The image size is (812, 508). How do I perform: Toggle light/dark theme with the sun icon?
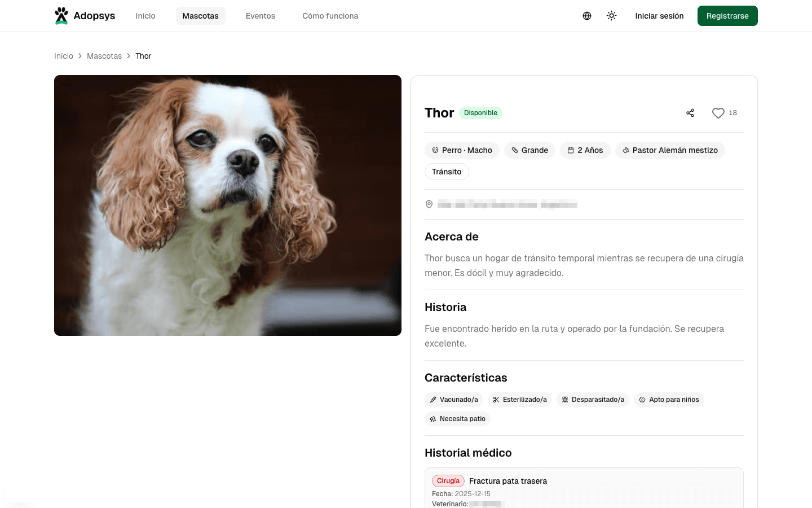click(611, 16)
